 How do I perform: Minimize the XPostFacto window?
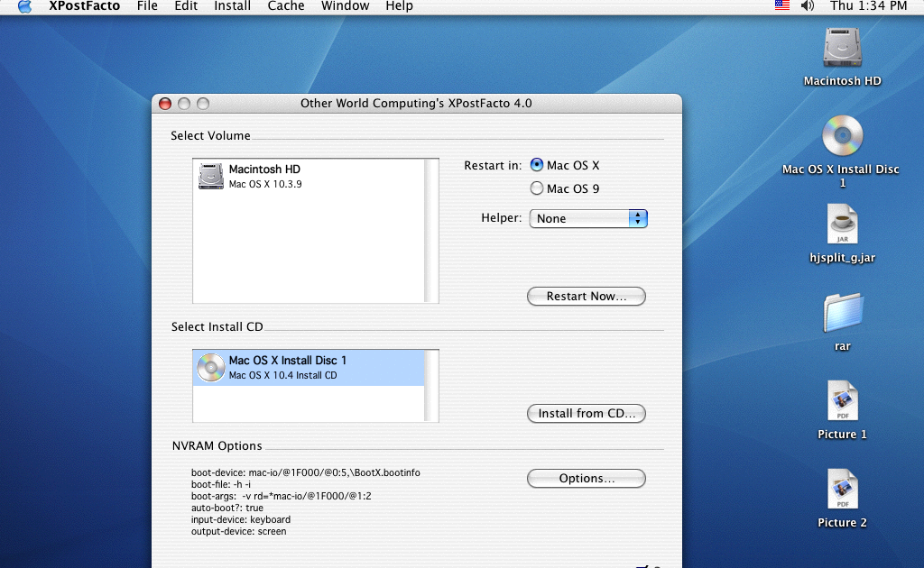tap(184, 104)
